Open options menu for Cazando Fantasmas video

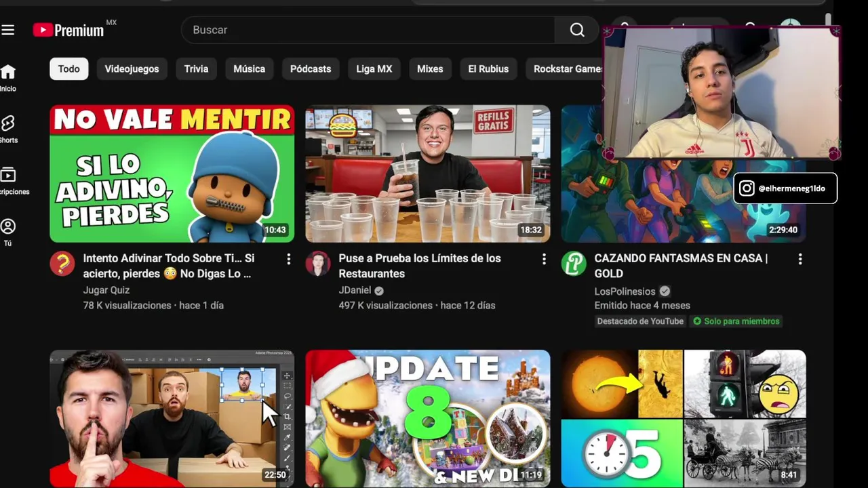800,259
